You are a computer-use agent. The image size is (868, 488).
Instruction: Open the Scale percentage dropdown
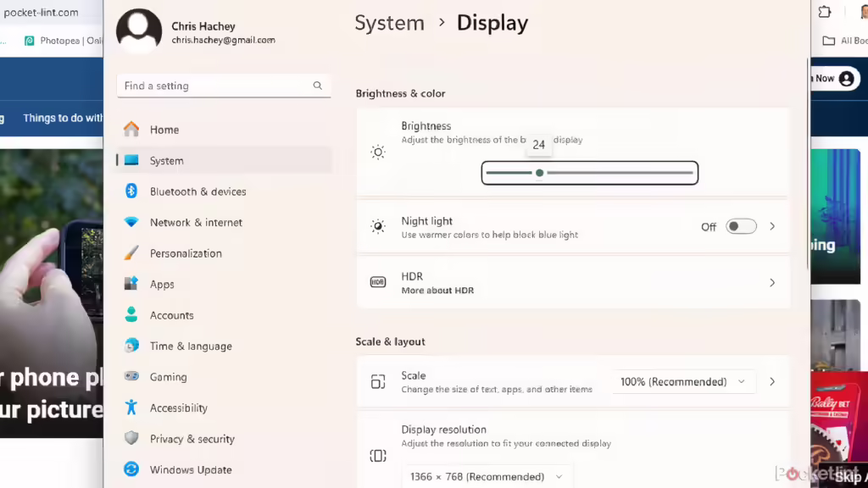(683, 382)
